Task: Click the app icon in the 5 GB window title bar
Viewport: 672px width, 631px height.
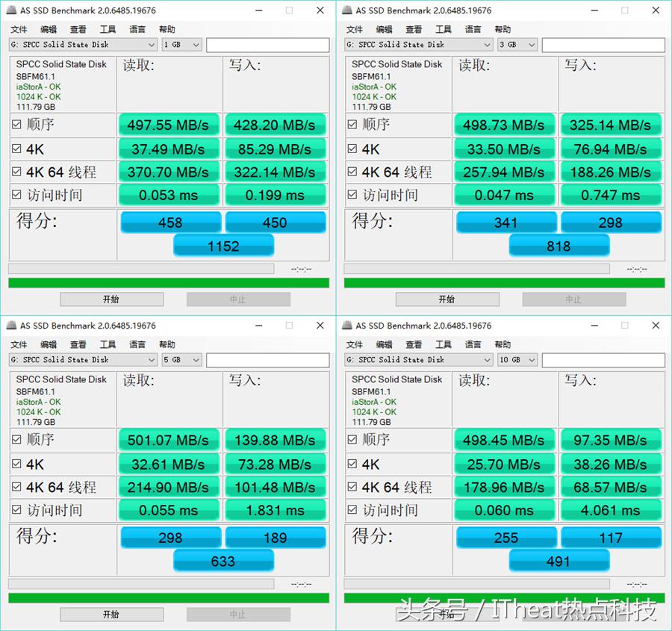Action: click(x=11, y=326)
